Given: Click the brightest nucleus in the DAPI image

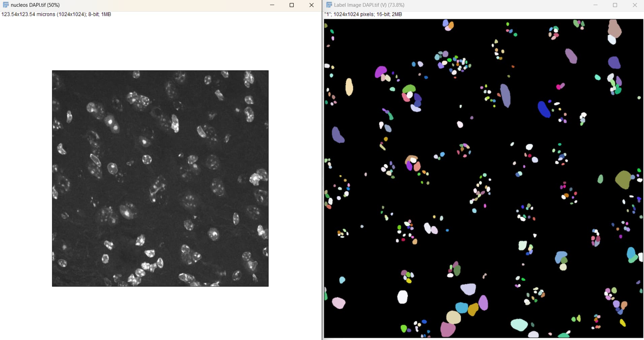Looking at the screenshot, I should tap(110, 121).
